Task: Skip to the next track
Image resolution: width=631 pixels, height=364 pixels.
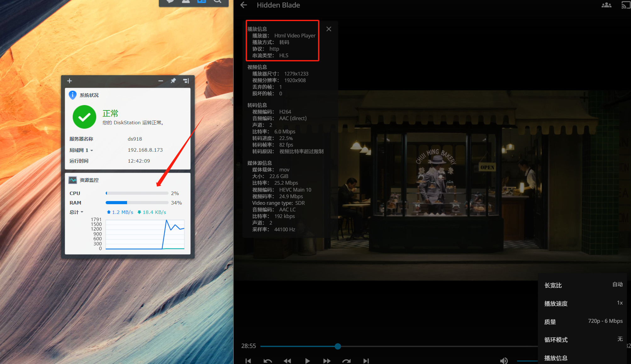Action: 366,361
